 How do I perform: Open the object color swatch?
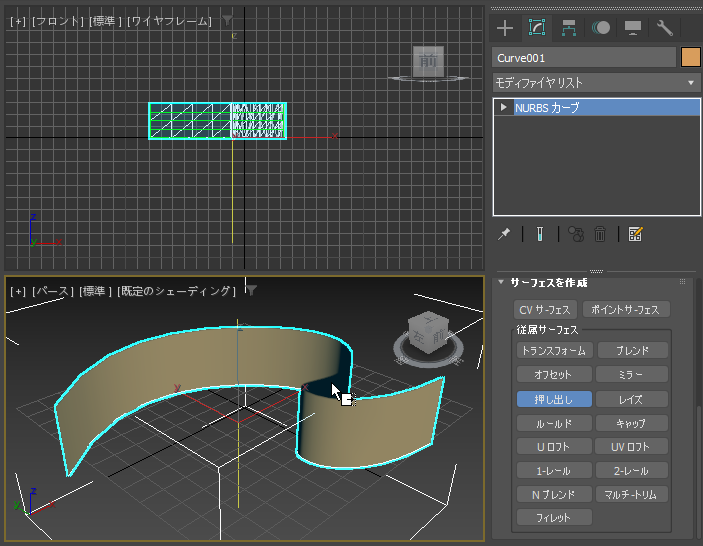[x=690, y=57]
